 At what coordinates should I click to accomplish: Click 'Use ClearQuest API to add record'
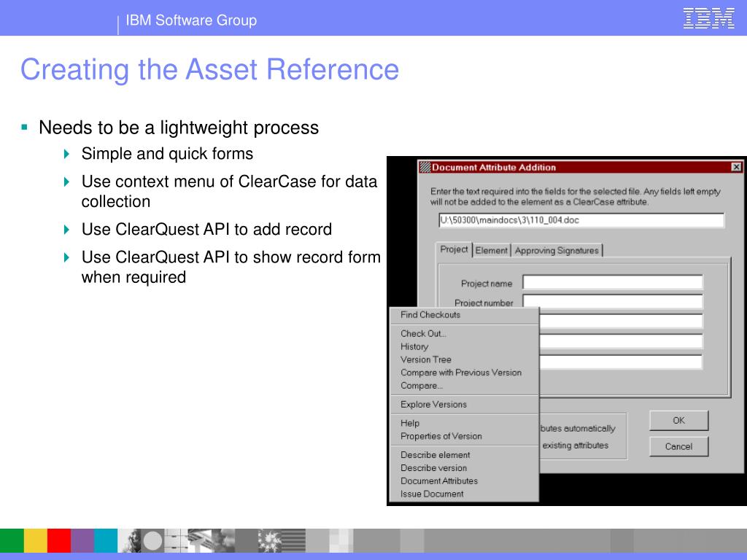coord(206,230)
